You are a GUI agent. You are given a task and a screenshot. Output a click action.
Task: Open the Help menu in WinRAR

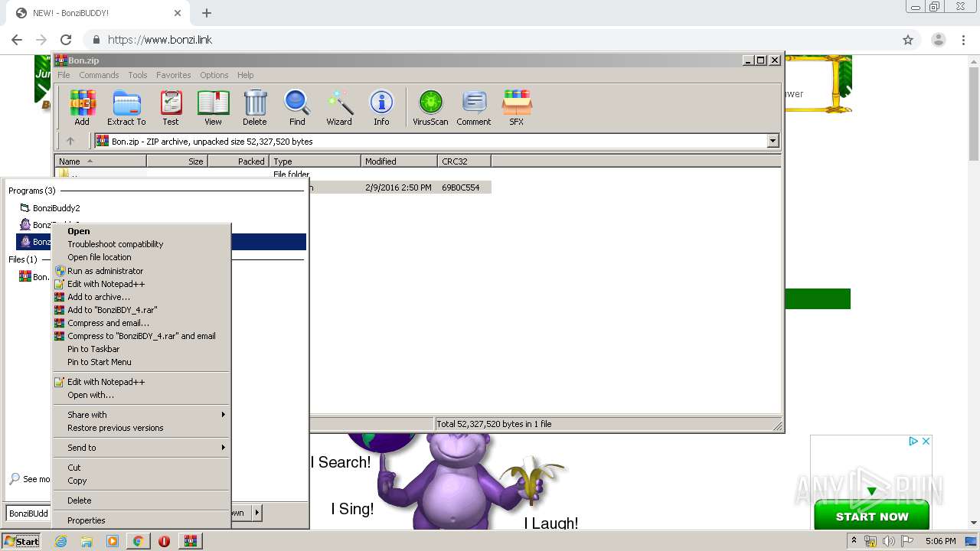[x=245, y=75]
